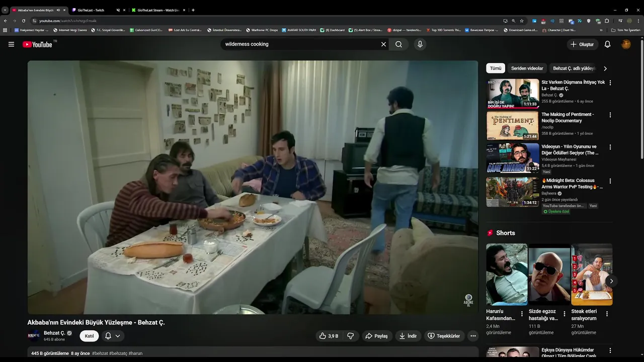This screenshot has height=362, width=644.
Task: Bookmark this page with the star
Action: 522,21
